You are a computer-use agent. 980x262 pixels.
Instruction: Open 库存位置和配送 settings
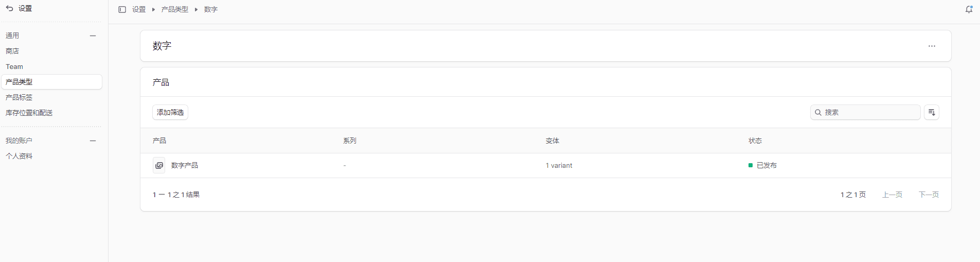pyautogui.click(x=29, y=113)
